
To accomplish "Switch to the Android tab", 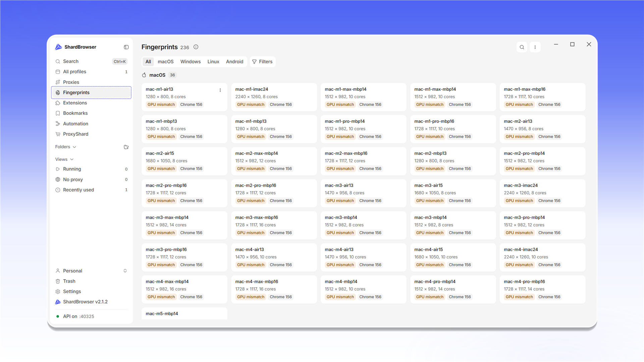I will (x=234, y=62).
